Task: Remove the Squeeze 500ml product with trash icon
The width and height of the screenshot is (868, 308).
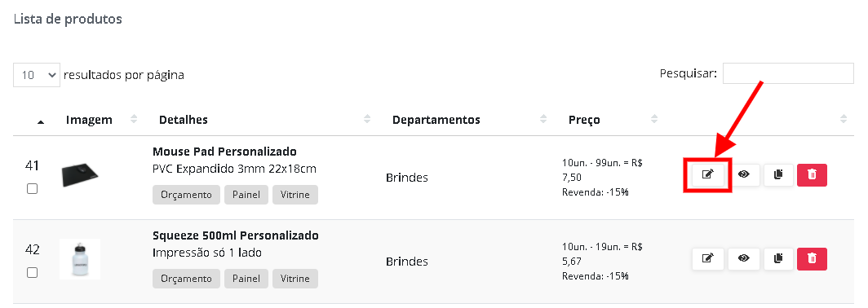Action: click(x=812, y=259)
